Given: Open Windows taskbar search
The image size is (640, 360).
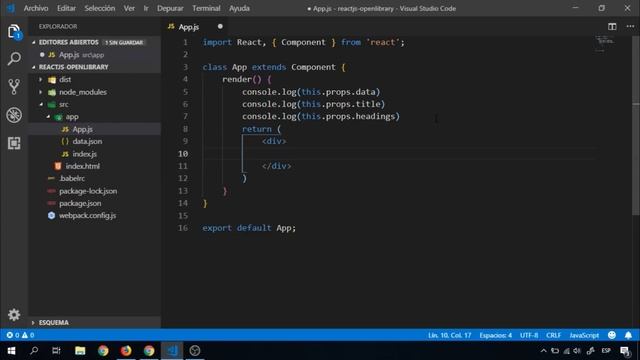Looking at the screenshot, I should [x=34, y=351].
